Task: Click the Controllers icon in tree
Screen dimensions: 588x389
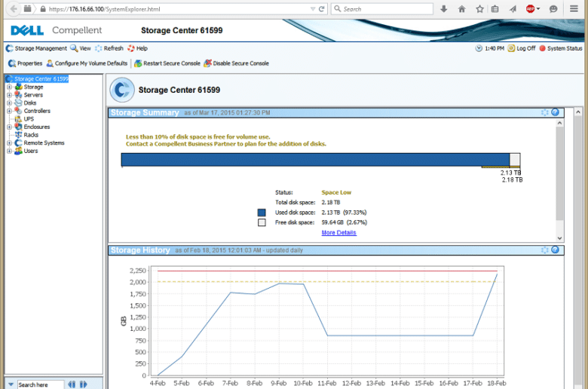Action: click(x=18, y=111)
